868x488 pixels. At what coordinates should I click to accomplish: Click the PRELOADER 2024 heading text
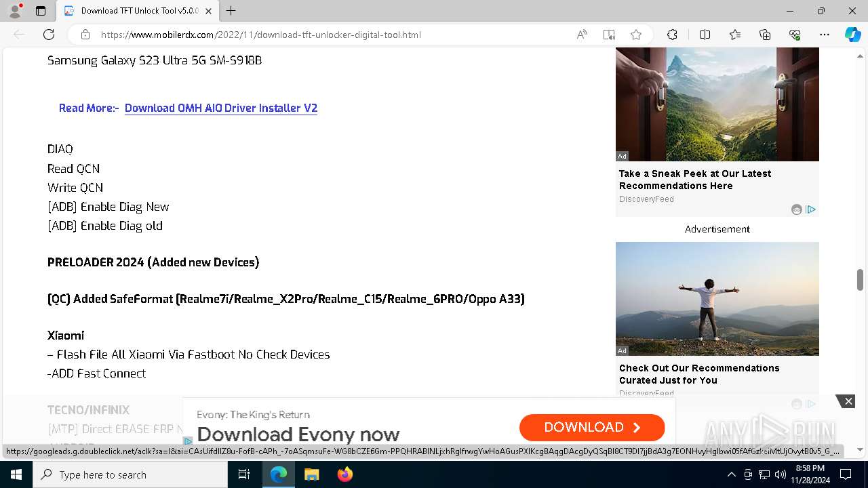coord(153,262)
